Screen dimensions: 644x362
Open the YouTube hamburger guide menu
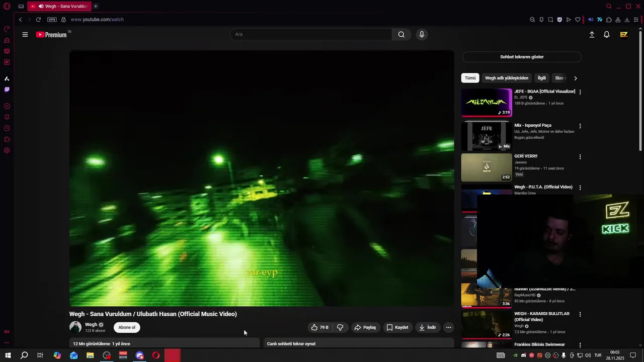tap(25, 35)
